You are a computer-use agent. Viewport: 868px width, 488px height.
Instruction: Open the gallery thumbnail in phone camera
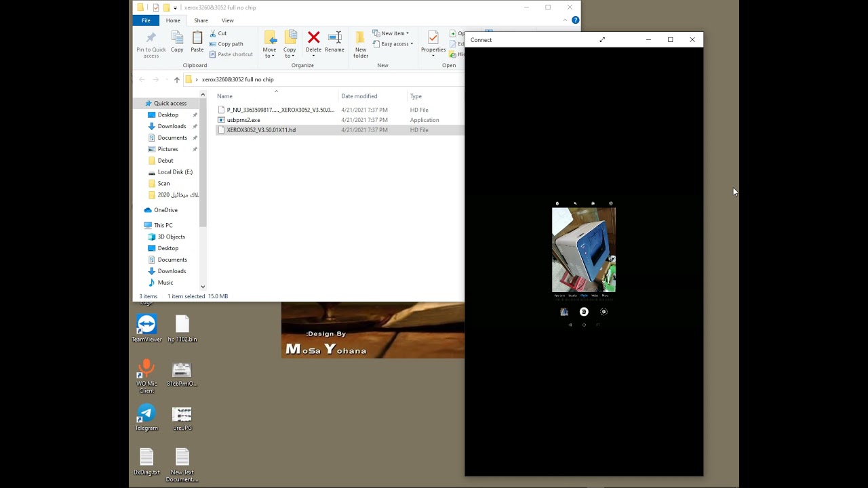pyautogui.click(x=564, y=312)
